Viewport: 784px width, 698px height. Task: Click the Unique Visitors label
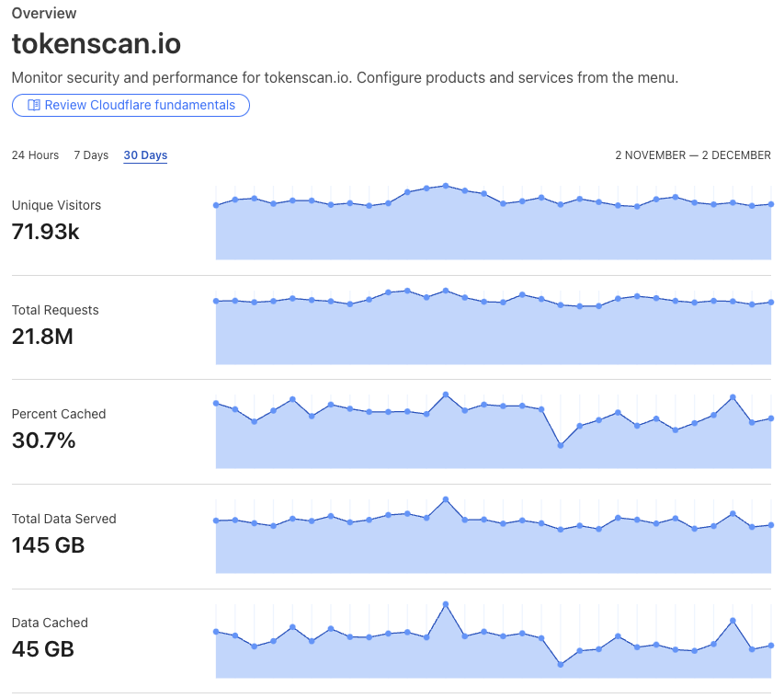tap(56, 205)
